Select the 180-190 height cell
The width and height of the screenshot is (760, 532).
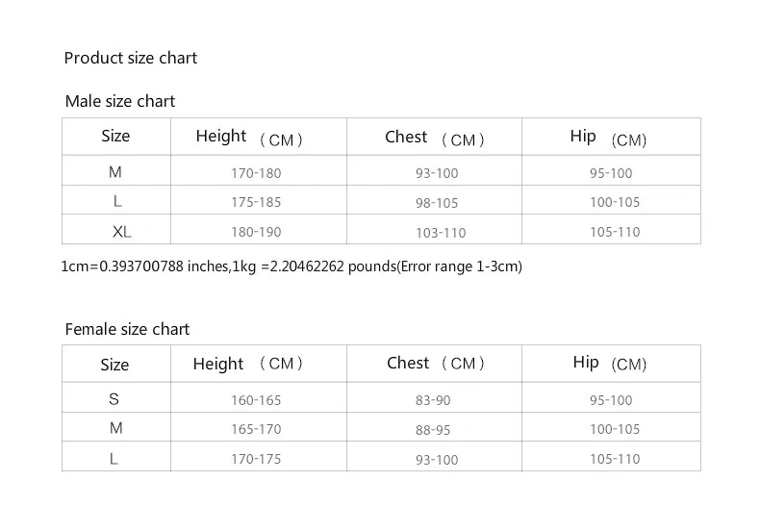tap(256, 232)
